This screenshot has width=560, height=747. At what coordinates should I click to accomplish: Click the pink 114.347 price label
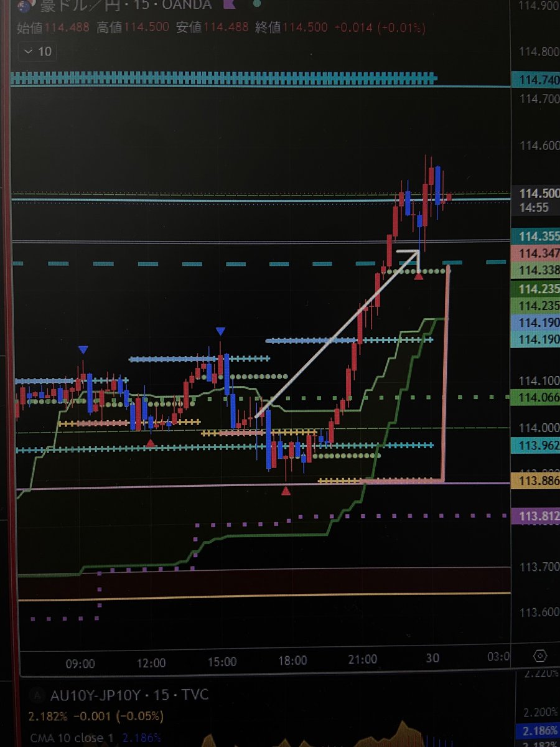point(536,253)
